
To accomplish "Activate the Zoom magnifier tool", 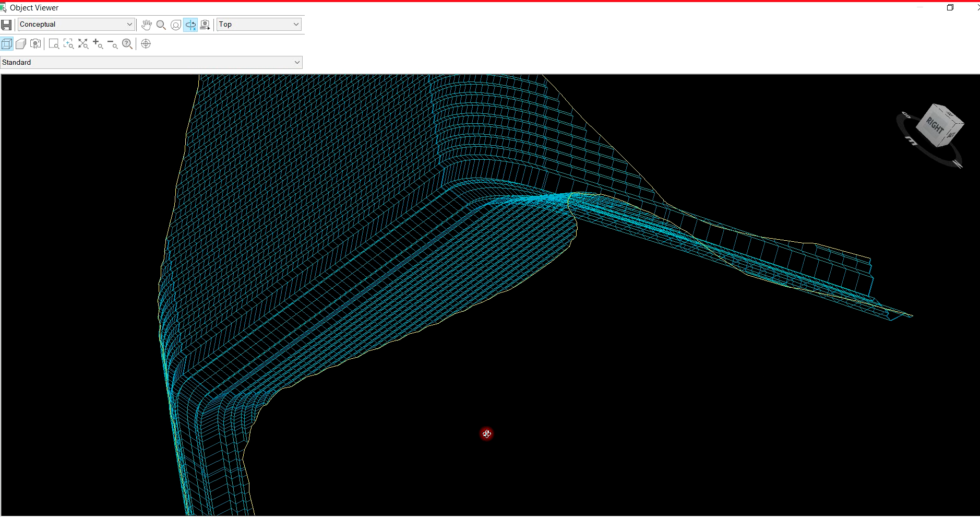I will (x=161, y=25).
